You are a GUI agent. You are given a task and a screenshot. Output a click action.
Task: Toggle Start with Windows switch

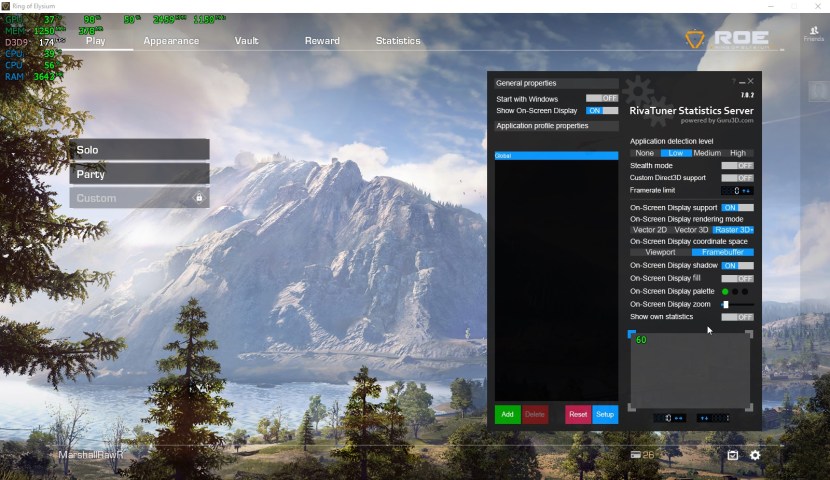coord(601,98)
